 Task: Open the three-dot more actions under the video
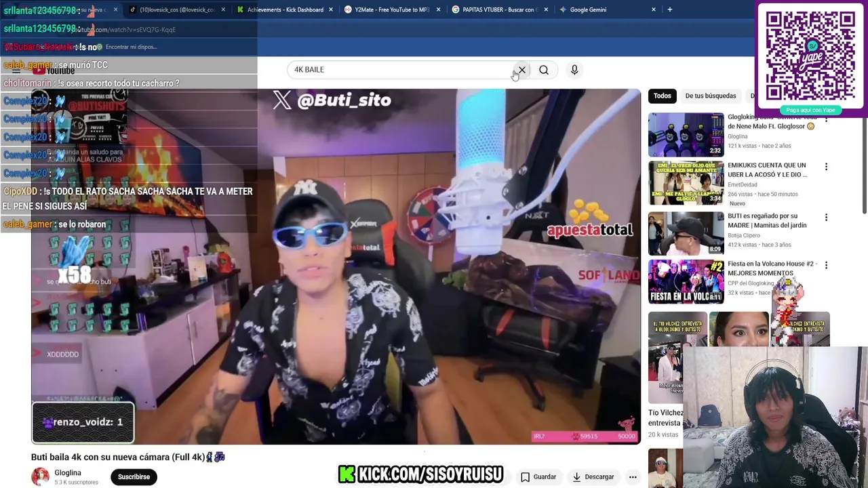coord(633,477)
